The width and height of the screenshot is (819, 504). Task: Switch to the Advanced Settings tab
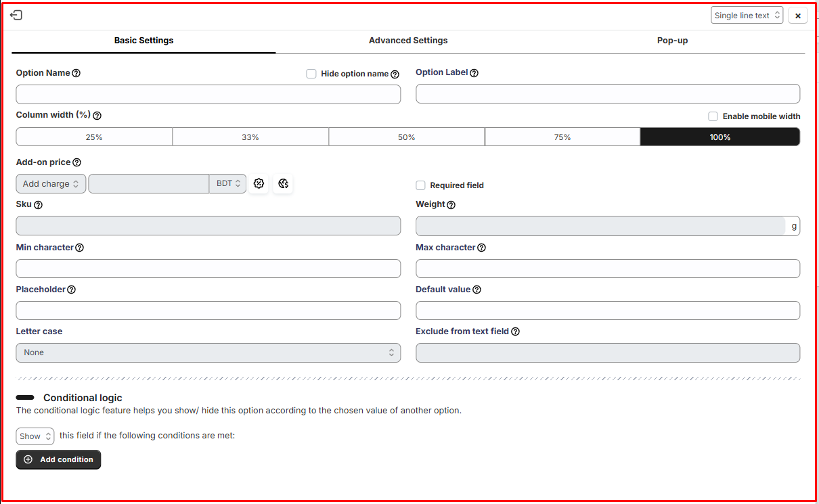(x=408, y=41)
